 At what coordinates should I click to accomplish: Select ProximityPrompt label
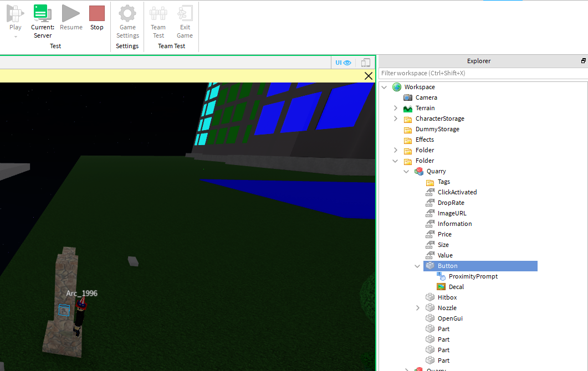[473, 276]
